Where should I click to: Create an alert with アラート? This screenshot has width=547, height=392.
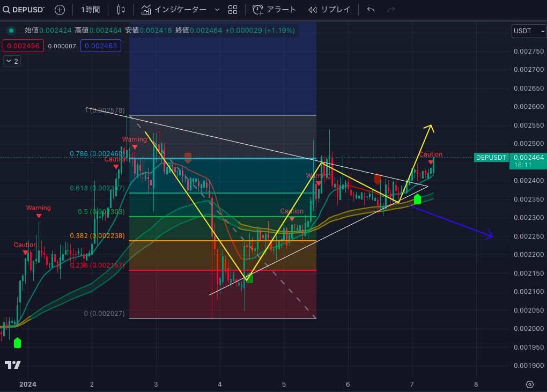274,10
